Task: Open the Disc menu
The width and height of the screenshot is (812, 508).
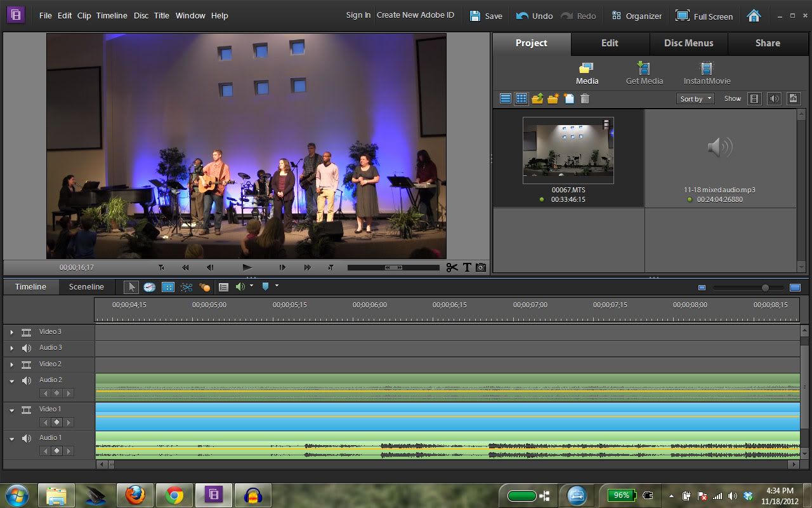Action: 141,15
